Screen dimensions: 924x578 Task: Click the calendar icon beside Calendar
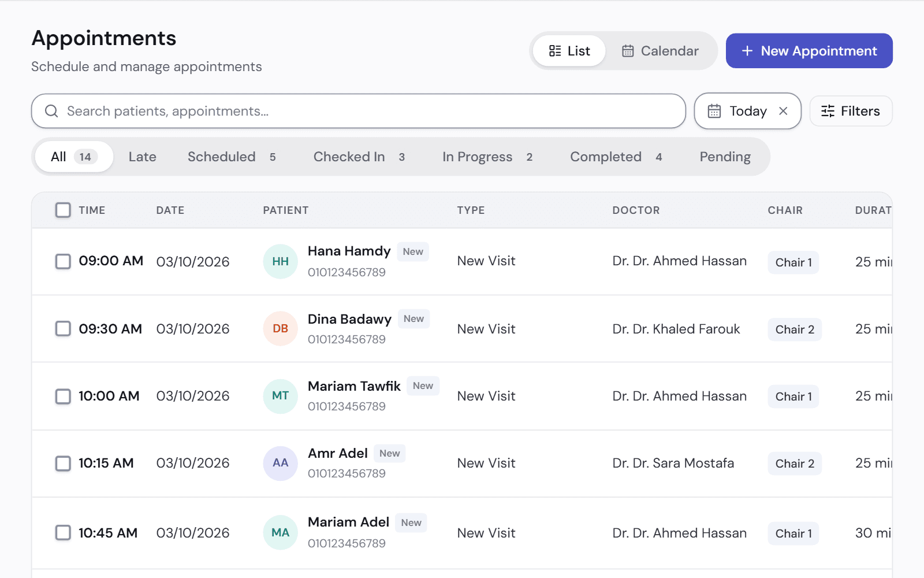click(628, 51)
